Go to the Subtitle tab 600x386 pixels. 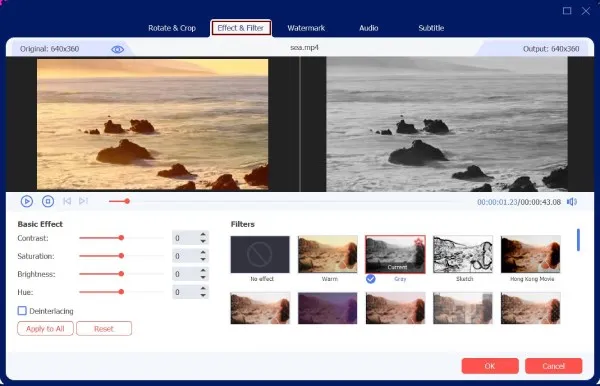431,28
